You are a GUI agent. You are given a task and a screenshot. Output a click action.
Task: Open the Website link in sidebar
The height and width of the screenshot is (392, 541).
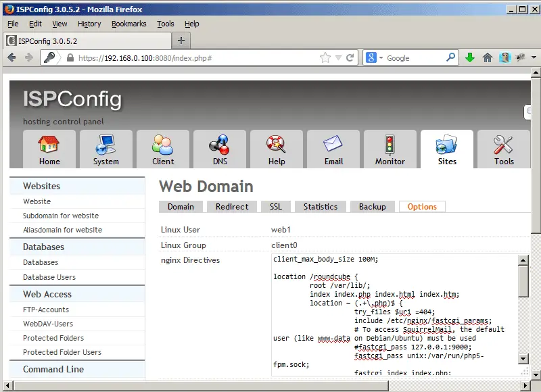click(x=37, y=201)
